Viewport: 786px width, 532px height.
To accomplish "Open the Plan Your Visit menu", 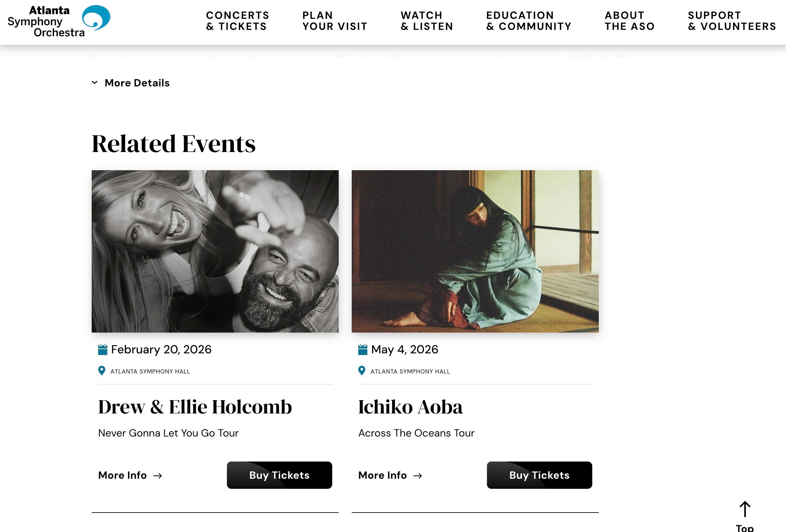I will pos(334,21).
